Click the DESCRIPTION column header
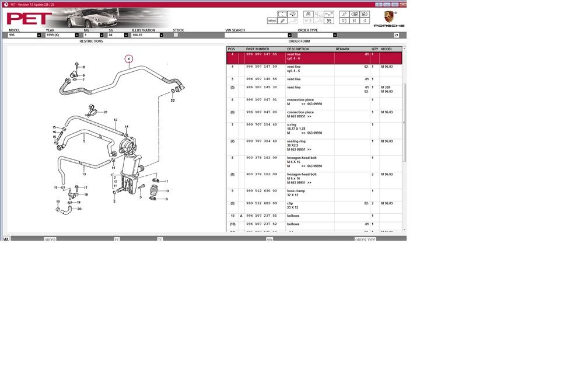Image resolution: width=588 pixels, height=368 pixels. (297, 49)
